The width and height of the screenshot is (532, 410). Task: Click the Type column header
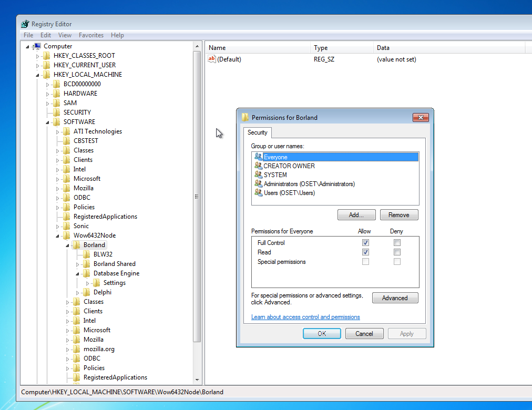[x=342, y=48]
